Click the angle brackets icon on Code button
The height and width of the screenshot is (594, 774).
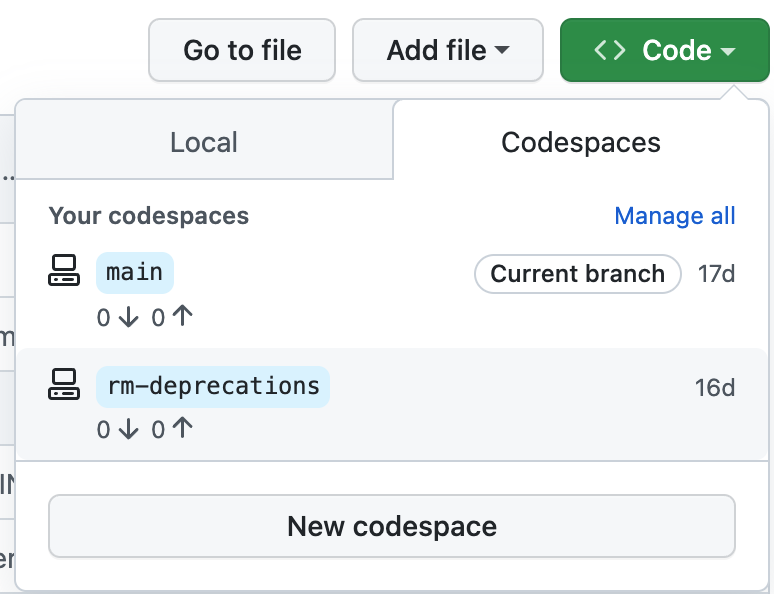click(610, 50)
